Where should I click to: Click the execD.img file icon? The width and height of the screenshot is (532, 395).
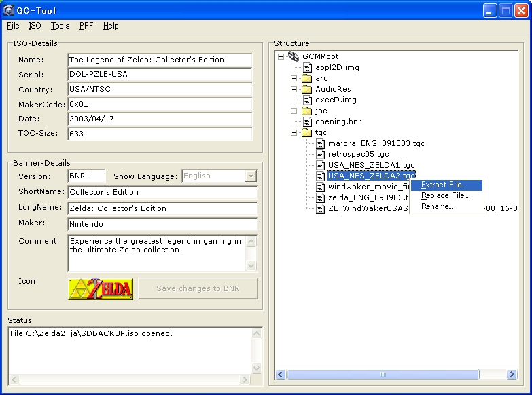tap(307, 100)
